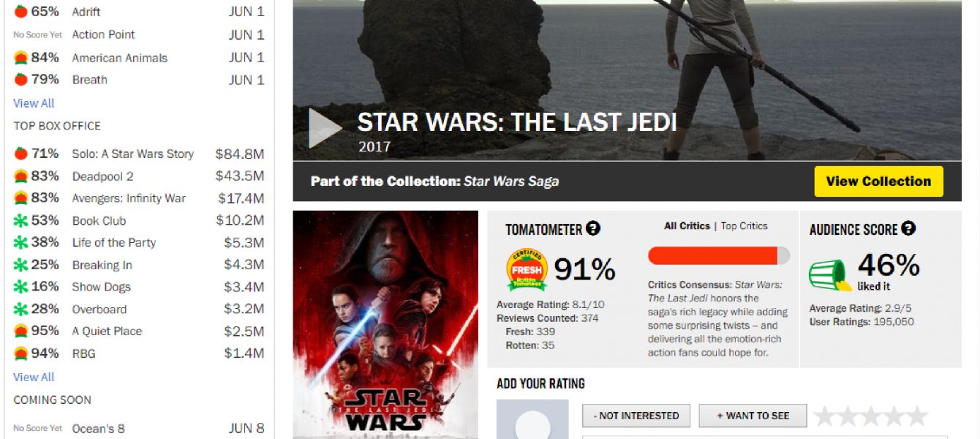Open the Avengers: Infinity War link
980x439 pixels.
(x=129, y=198)
